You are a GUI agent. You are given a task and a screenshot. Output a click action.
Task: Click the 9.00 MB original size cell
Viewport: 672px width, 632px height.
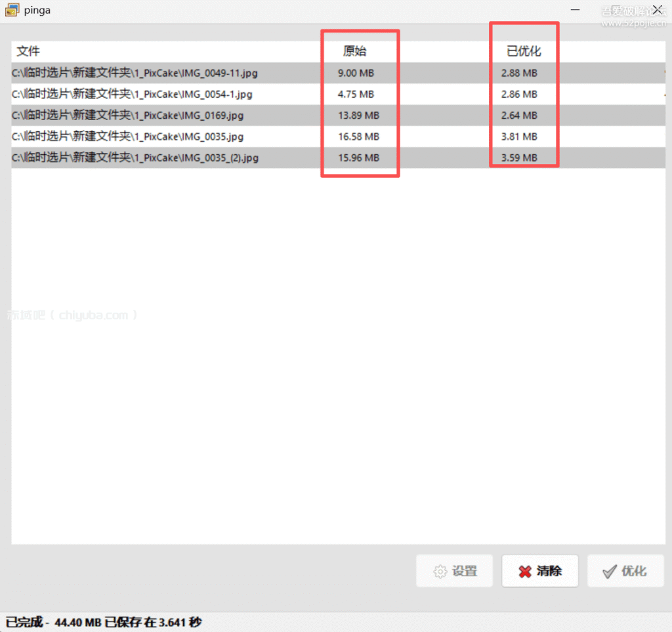click(x=356, y=74)
